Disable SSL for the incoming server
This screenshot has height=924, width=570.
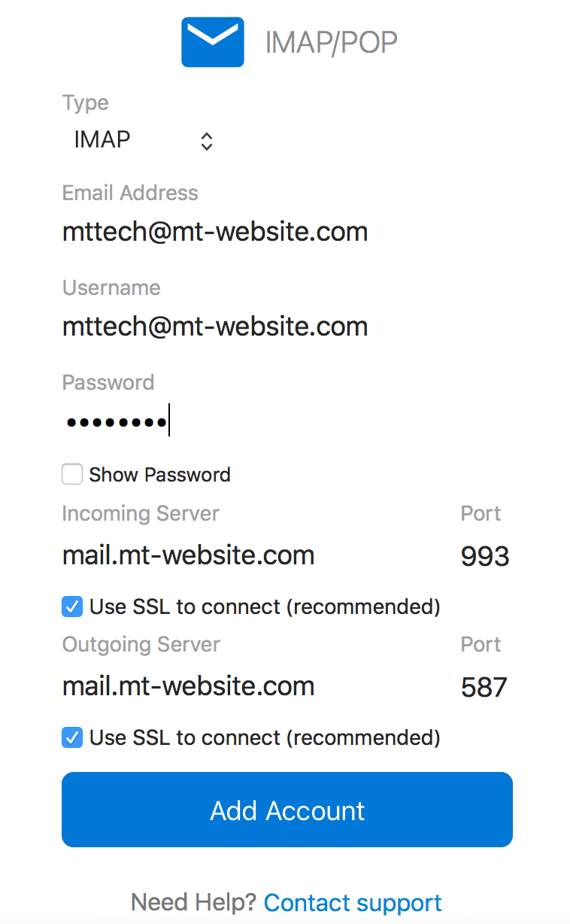pyautogui.click(x=72, y=606)
